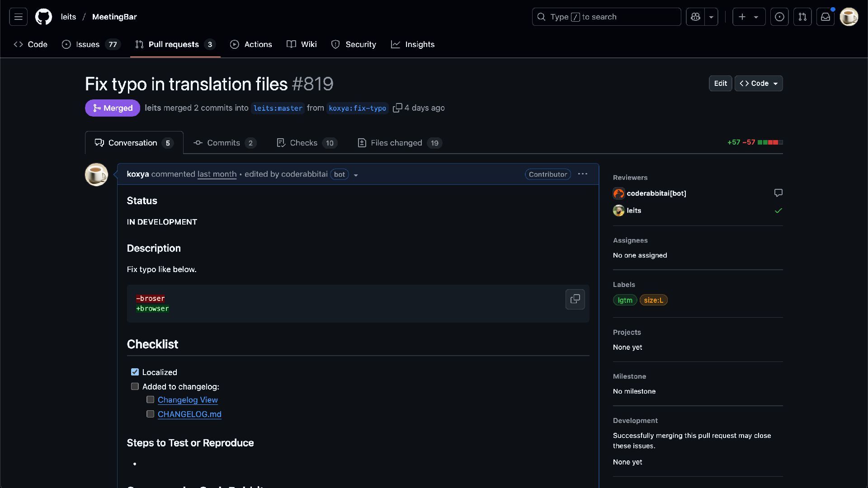Expand the comment edit history dropdown
Image resolution: width=868 pixels, height=488 pixels.
(x=356, y=175)
